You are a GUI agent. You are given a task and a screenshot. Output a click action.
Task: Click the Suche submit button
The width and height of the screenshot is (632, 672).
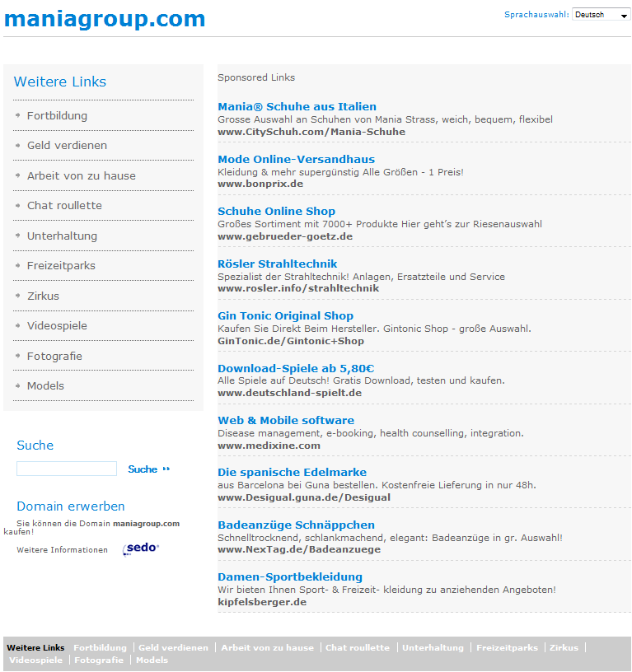pos(149,469)
